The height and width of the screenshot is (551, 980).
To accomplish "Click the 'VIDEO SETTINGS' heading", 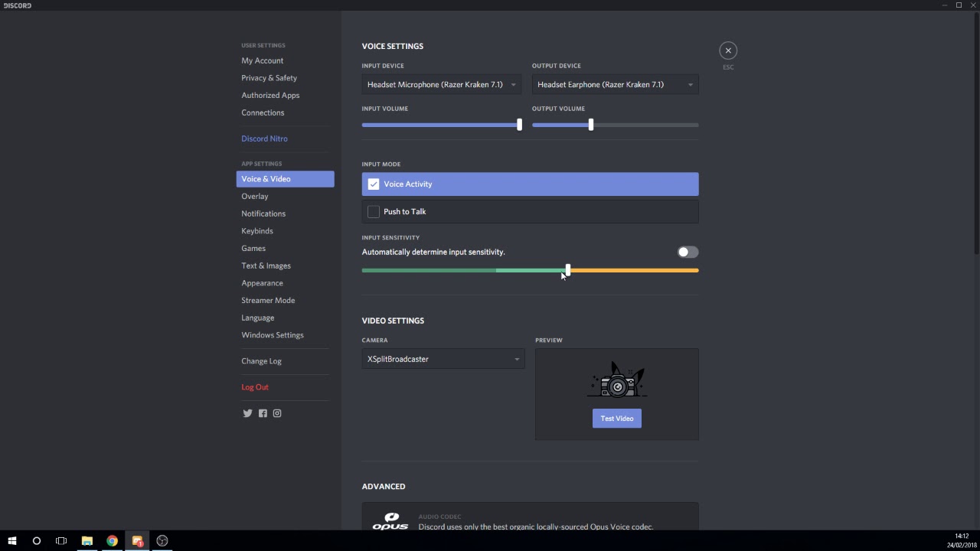I will point(393,321).
